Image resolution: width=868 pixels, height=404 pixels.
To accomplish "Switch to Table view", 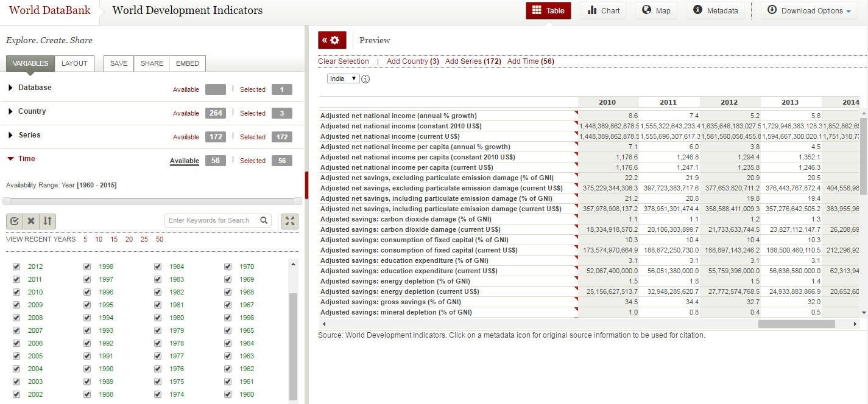I will coord(548,10).
